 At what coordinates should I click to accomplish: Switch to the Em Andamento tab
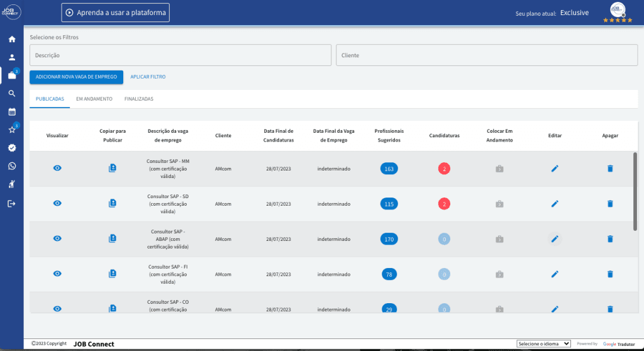[94, 99]
